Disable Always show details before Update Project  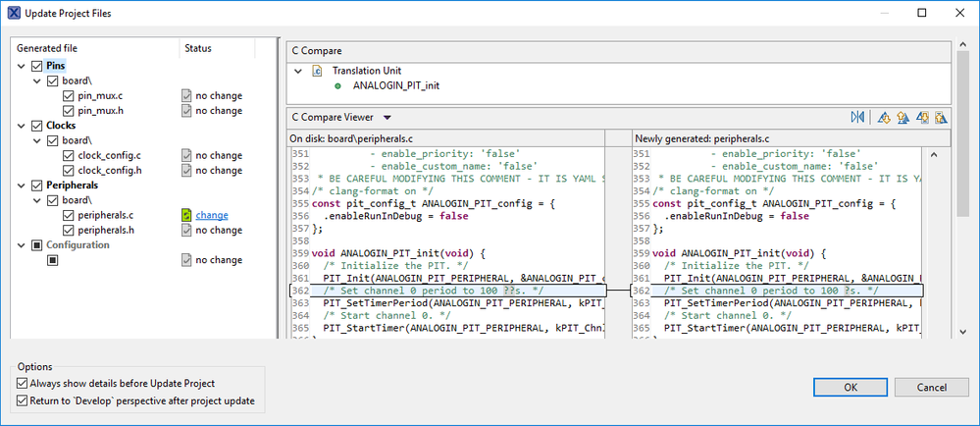tap(23, 383)
